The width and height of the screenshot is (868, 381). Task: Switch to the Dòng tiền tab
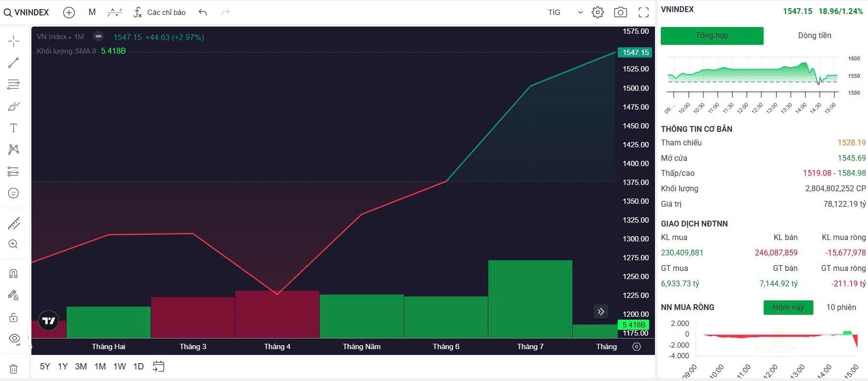click(814, 36)
